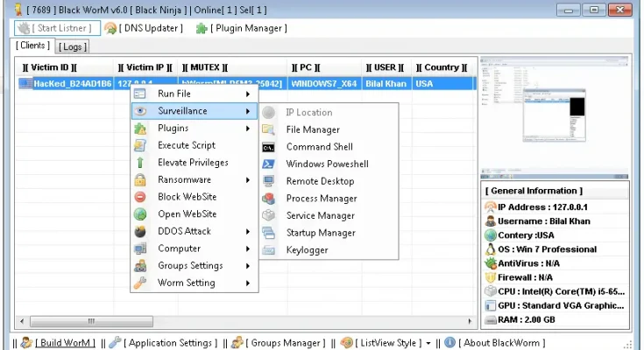Click the Process Manager icon
Viewport: 644px width, 350px height.
click(269, 199)
